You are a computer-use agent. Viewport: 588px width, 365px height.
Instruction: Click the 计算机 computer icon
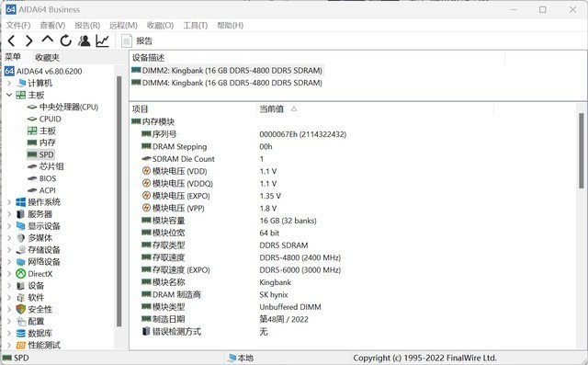click(x=21, y=83)
